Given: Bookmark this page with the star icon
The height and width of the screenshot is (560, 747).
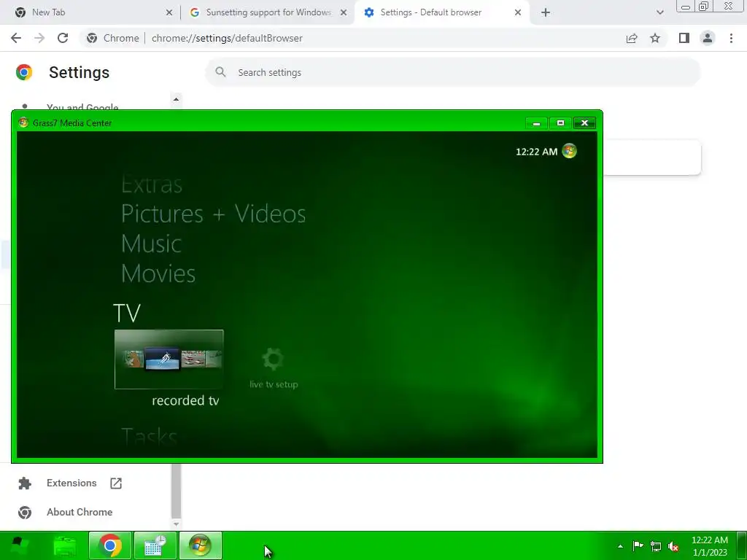Looking at the screenshot, I should [x=655, y=38].
